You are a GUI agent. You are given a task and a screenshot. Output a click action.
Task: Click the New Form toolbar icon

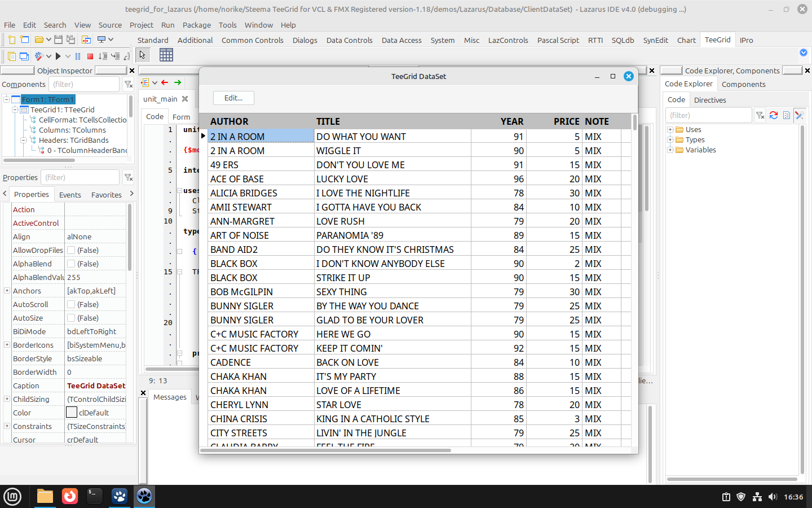[x=24, y=40]
